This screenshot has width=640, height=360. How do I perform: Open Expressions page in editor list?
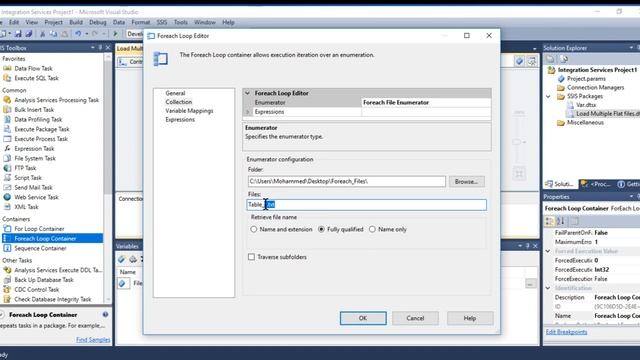coord(180,120)
